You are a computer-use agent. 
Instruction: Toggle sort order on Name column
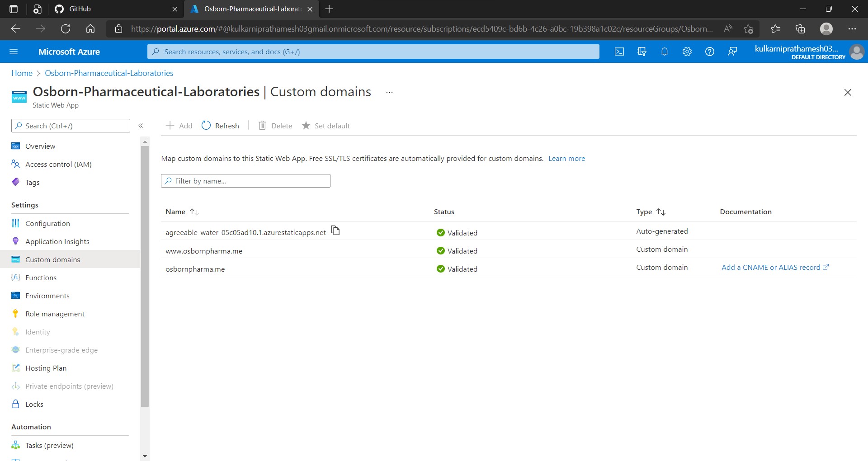(193, 212)
